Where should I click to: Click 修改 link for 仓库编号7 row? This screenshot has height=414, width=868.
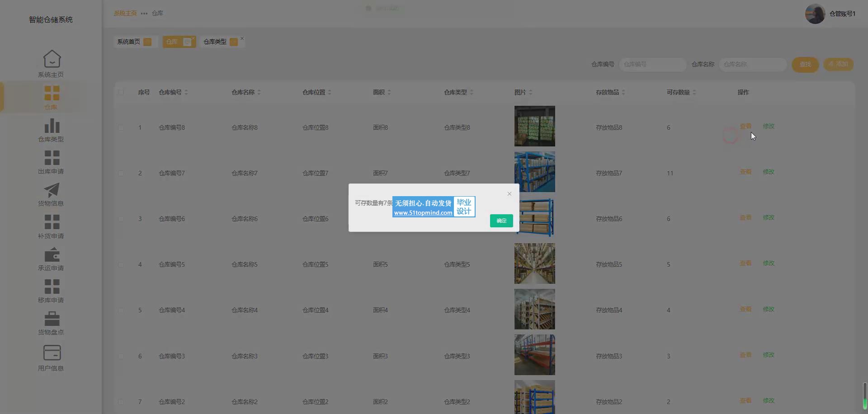768,172
